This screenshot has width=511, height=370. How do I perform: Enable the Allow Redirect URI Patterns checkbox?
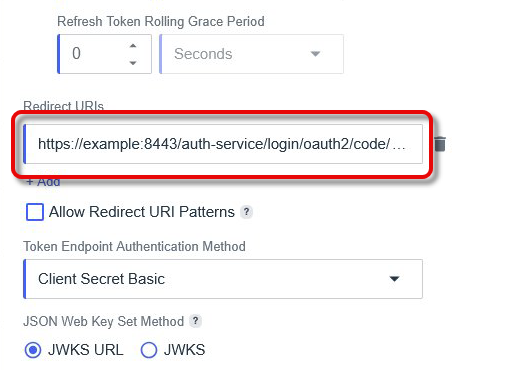pyautogui.click(x=35, y=212)
